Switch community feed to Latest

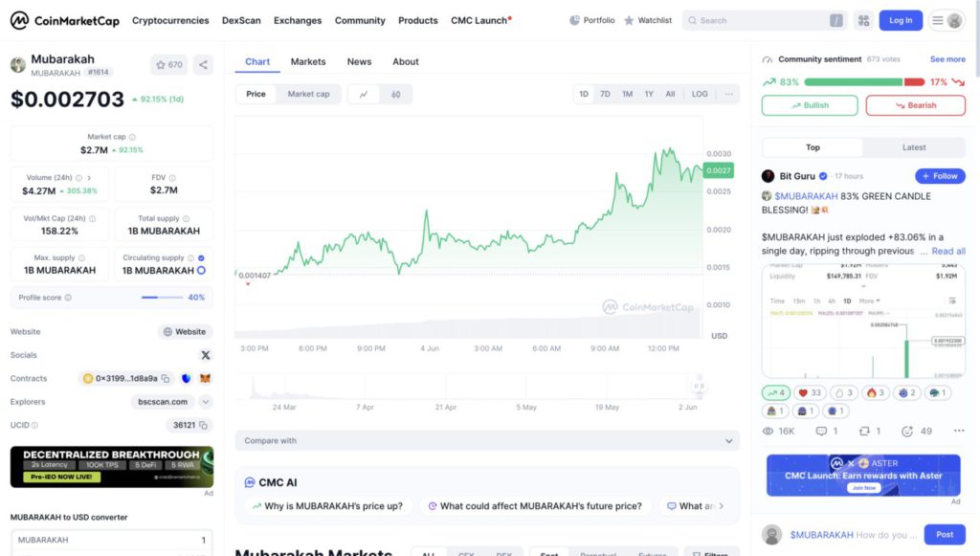914,147
